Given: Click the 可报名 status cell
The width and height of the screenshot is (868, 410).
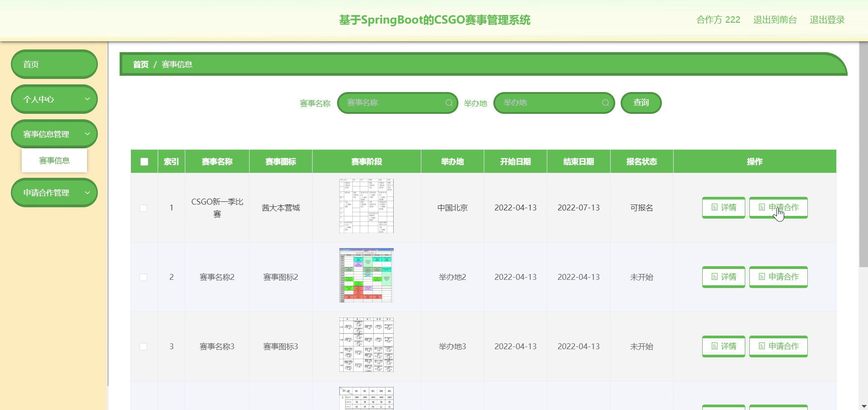Looking at the screenshot, I should (x=641, y=208).
